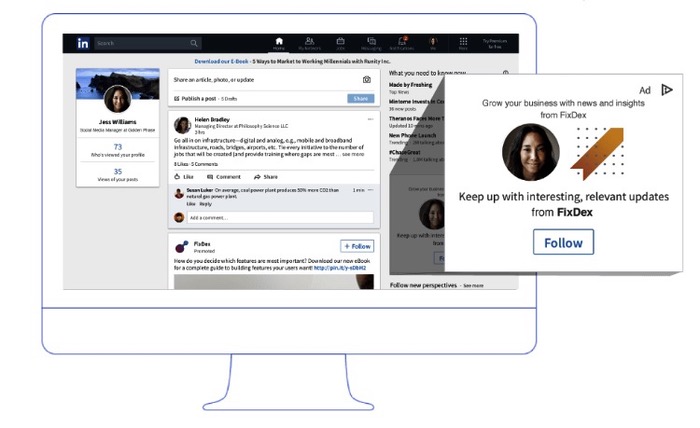Image resolution: width=700 pixels, height=428 pixels.
Task: Click the 'FixDex' company name in feed post
Action: tap(202, 244)
